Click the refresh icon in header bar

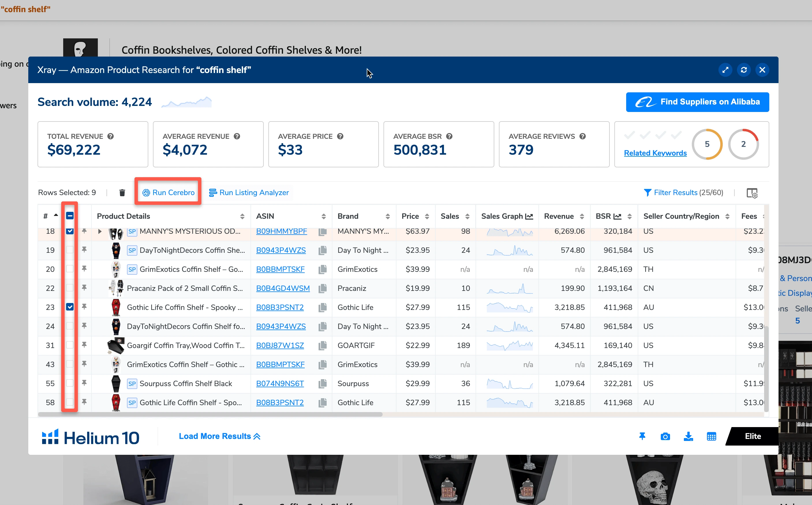pyautogui.click(x=743, y=70)
